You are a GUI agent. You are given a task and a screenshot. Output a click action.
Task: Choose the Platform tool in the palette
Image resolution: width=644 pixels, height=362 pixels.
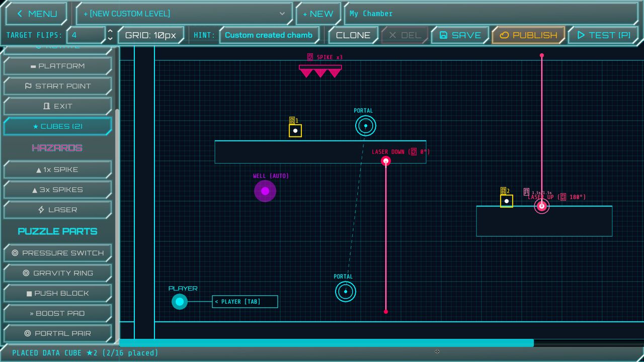pos(57,66)
